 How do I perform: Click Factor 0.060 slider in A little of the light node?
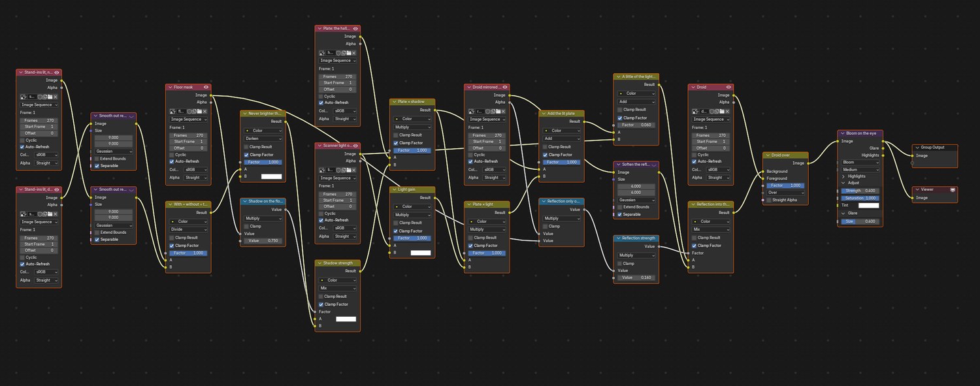(x=637, y=125)
